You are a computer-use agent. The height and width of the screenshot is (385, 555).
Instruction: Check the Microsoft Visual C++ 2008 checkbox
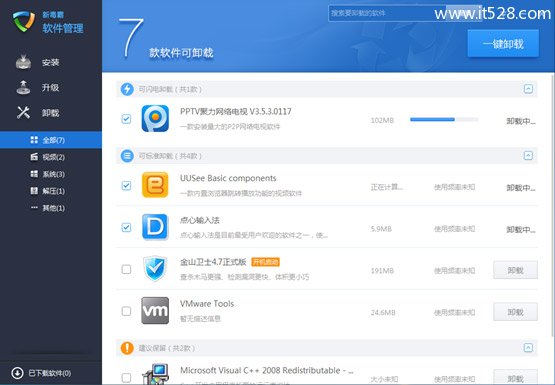click(x=126, y=377)
